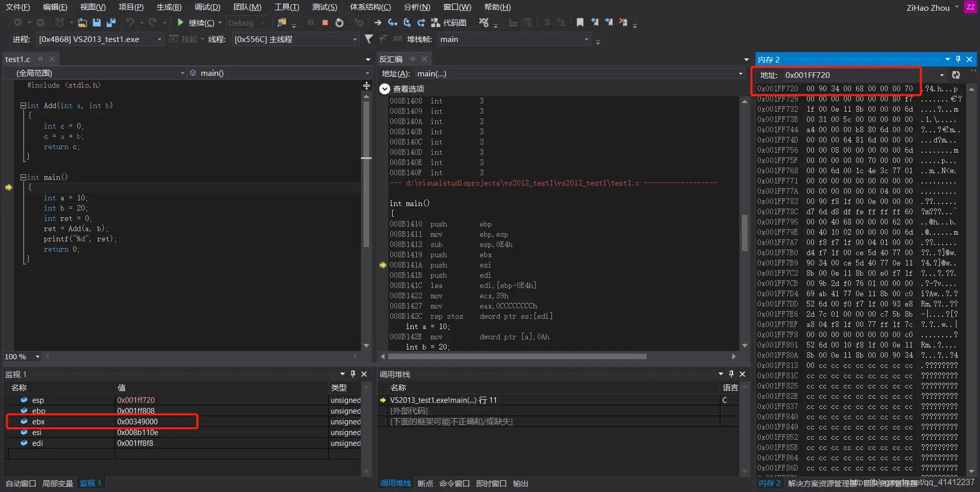
Task: Open the Code Map (代码图) button
Action: pos(449,23)
